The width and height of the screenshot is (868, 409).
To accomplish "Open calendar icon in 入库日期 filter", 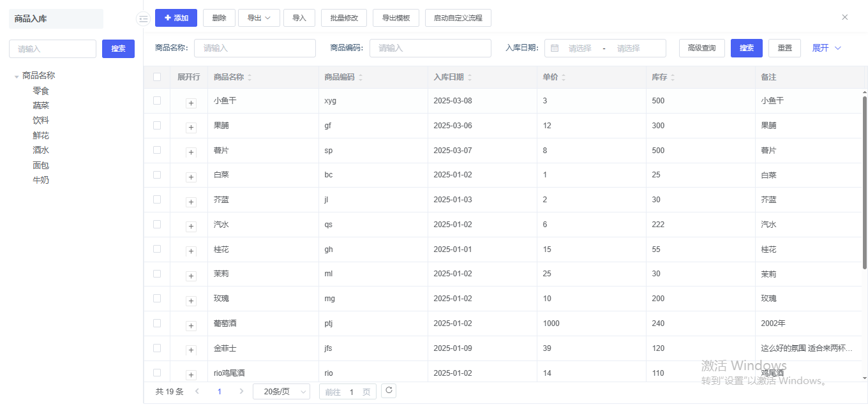I will (555, 48).
